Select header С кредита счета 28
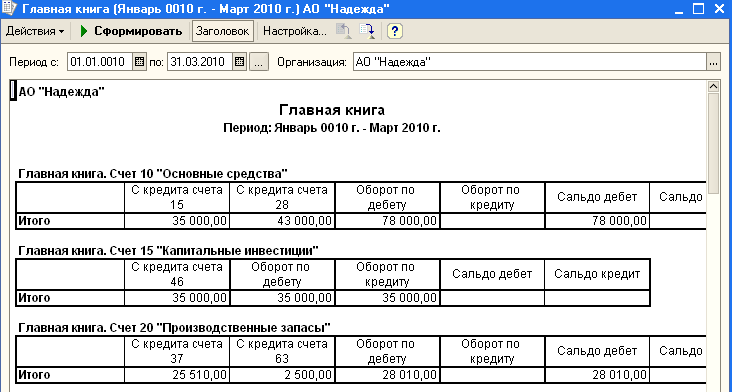732x392 pixels. tap(282, 197)
